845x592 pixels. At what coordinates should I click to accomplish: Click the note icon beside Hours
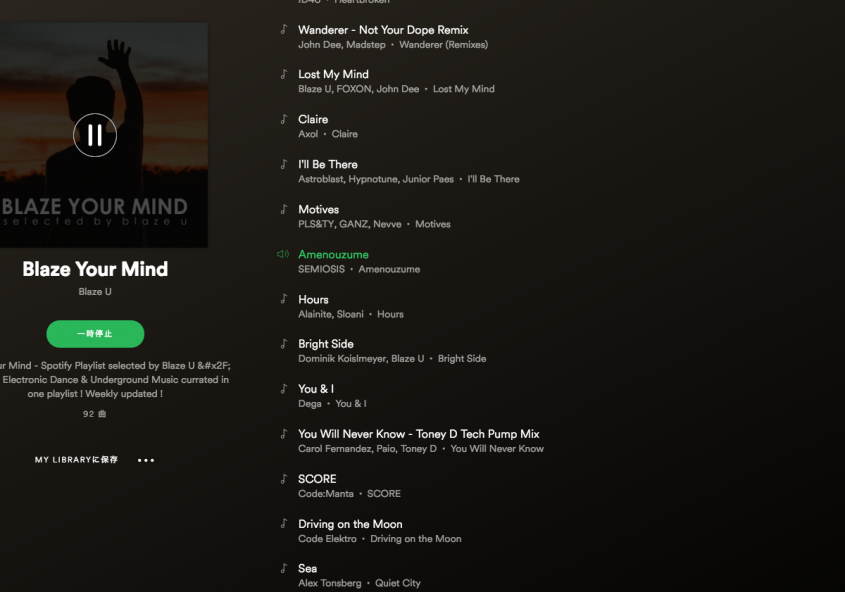284,299
